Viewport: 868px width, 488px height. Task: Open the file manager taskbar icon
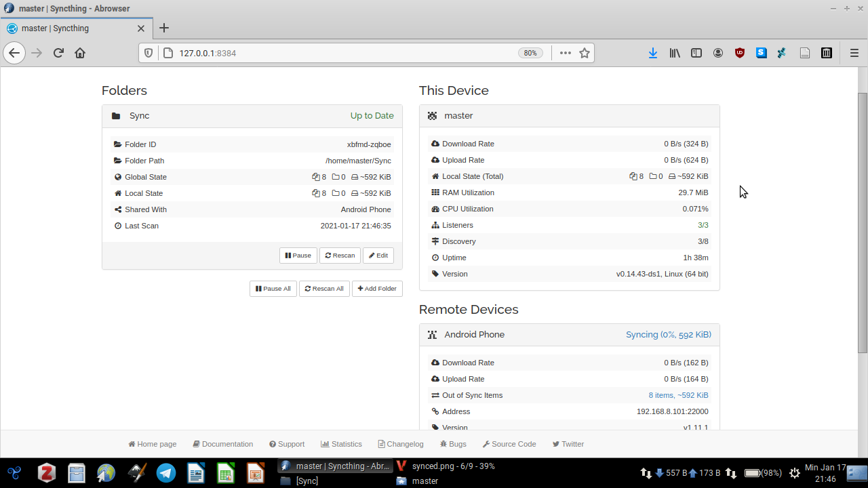(77, 472)
